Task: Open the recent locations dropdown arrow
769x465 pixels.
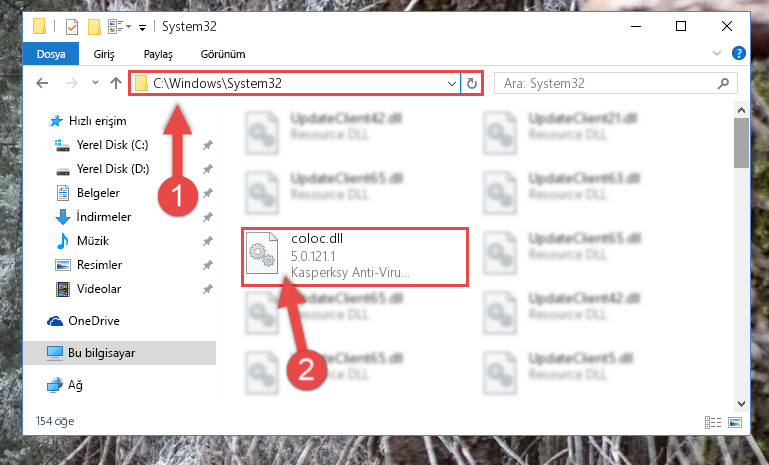Action: [95, 83]
